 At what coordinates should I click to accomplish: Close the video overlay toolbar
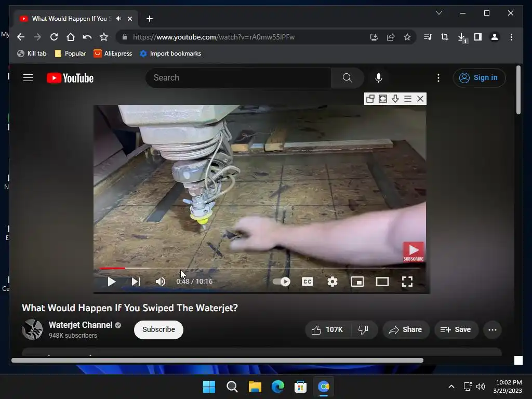click(420, 99)
